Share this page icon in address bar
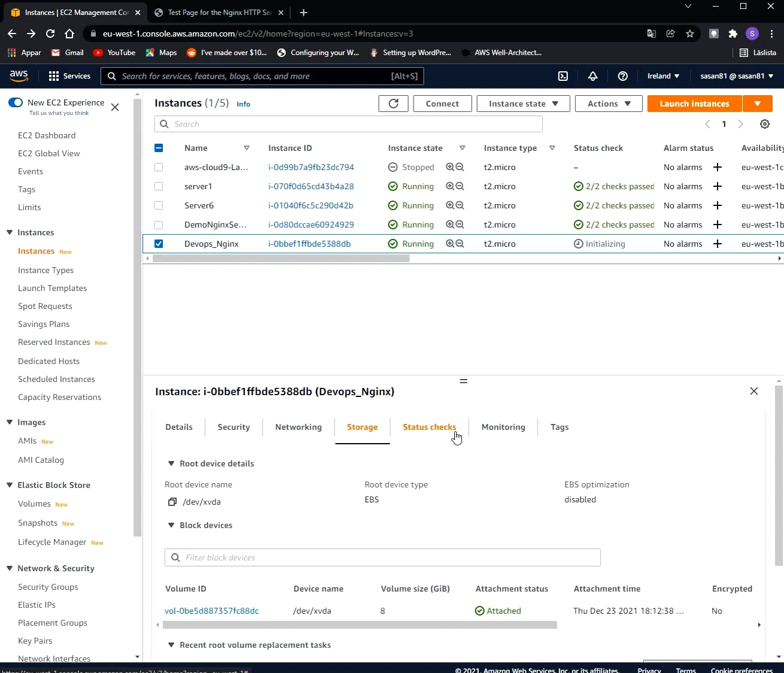 click(670, 34)
